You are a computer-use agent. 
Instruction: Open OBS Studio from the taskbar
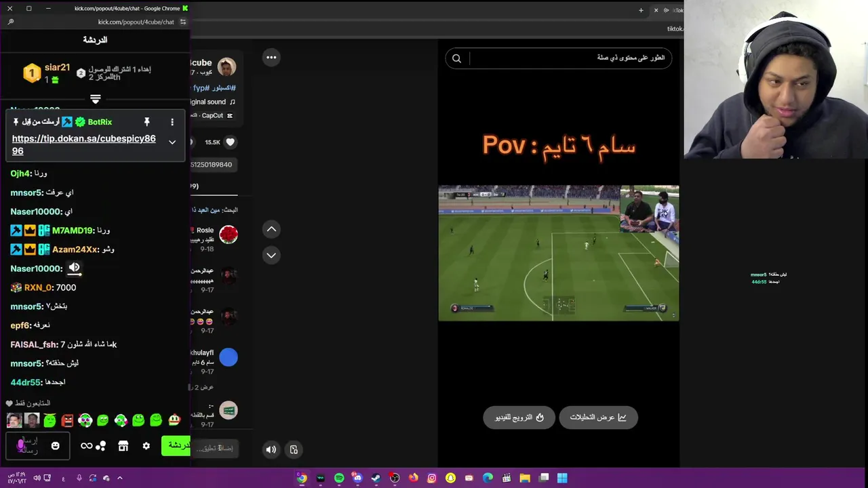point(395,478)
